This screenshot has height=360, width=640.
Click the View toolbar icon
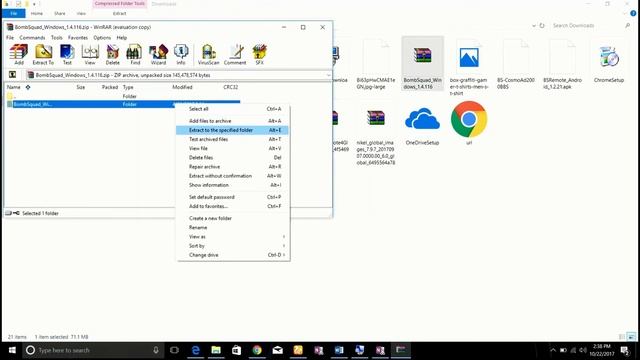coord(90,54)
